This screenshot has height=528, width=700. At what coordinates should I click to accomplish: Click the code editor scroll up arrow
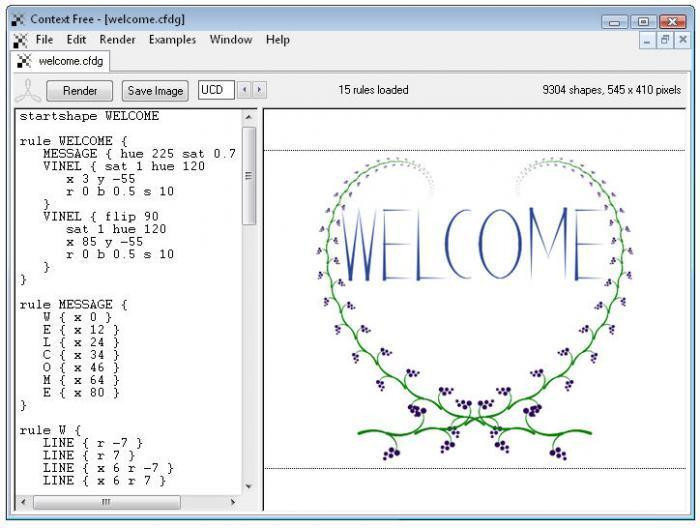click(249, 117)
